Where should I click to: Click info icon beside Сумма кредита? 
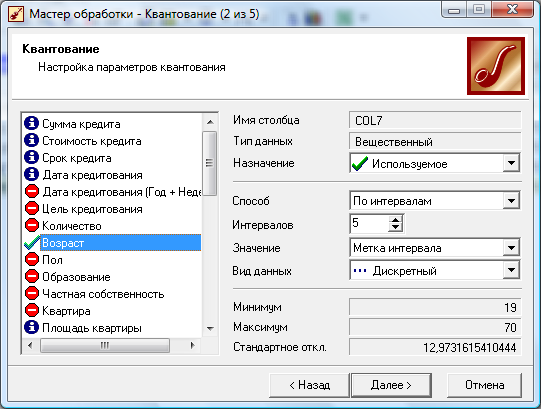(x=31, y=123)
